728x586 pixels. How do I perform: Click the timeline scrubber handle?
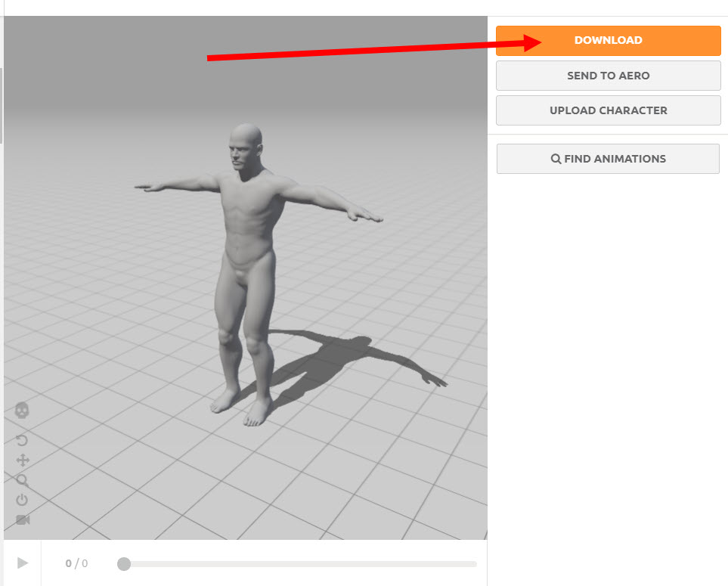124,564
